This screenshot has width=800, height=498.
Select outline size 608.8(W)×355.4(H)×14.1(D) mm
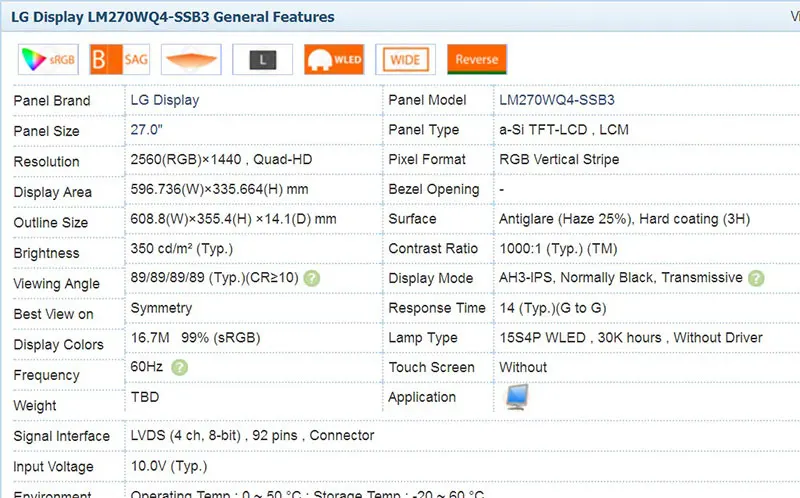tap(233, 219)
